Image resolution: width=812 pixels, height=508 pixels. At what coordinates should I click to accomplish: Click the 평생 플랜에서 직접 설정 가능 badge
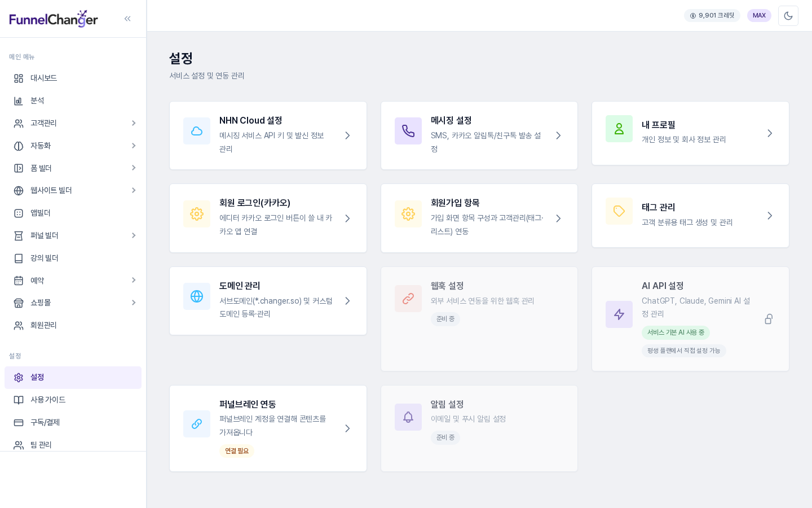683,351
